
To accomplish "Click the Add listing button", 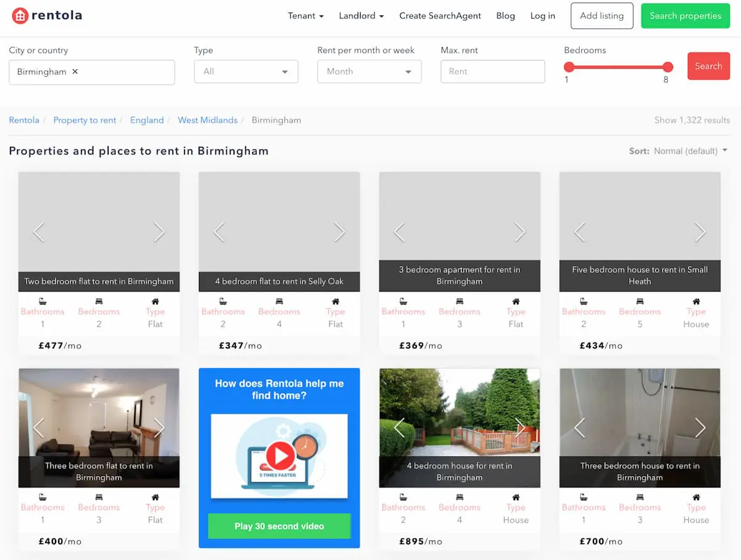I will [601, 16].
